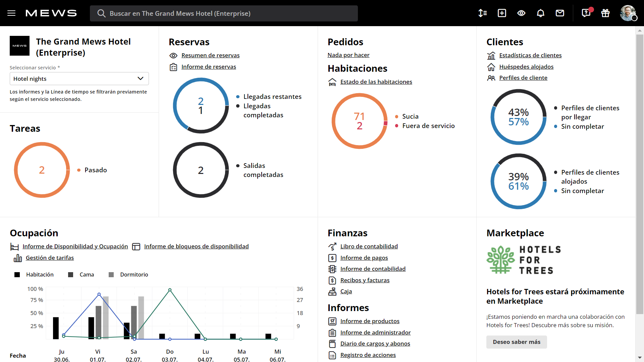Click the eye icon in the top toolbar
The image size is (644, 362).
tap(521, 13)
